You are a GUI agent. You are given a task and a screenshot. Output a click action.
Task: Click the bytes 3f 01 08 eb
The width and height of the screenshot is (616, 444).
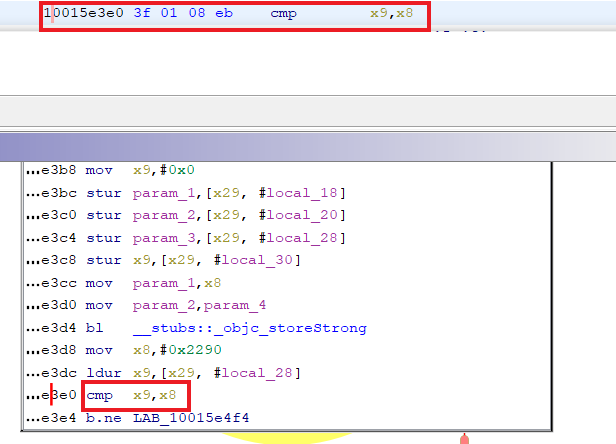point(183,13)
